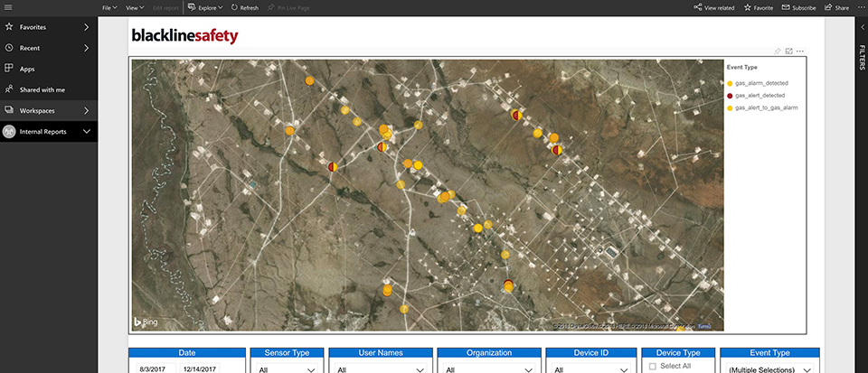
Task: Expand the Filters pane
Action: tap(862, 27)
